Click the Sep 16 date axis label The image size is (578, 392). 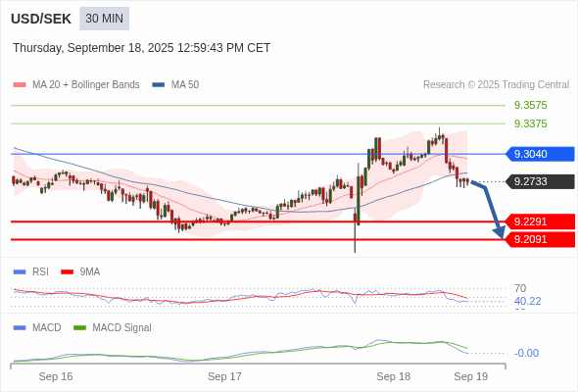pyautogui.click(x=56, y=376)
